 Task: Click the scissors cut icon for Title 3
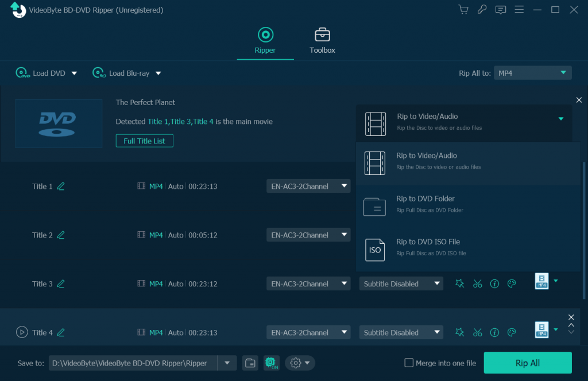coord(477,284)
